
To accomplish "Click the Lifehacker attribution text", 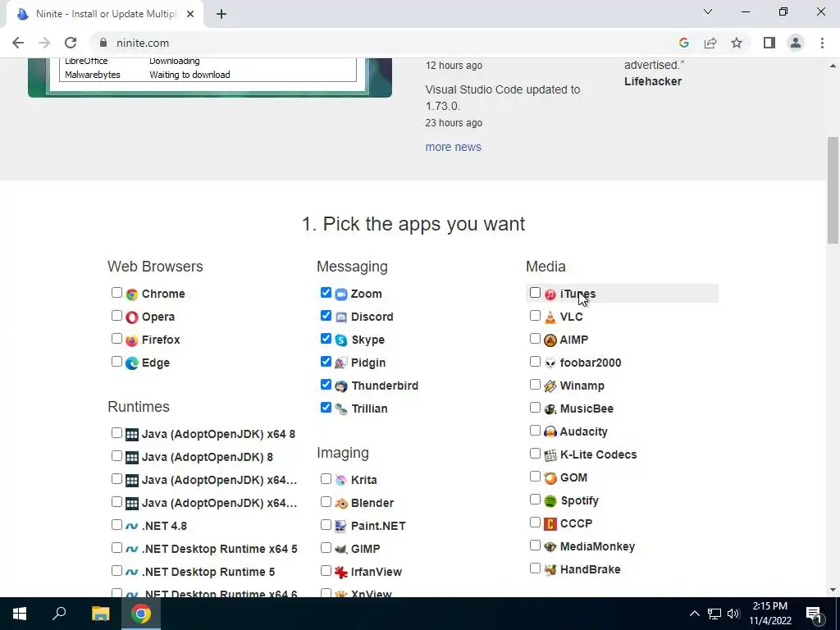I will pos(652,81).
